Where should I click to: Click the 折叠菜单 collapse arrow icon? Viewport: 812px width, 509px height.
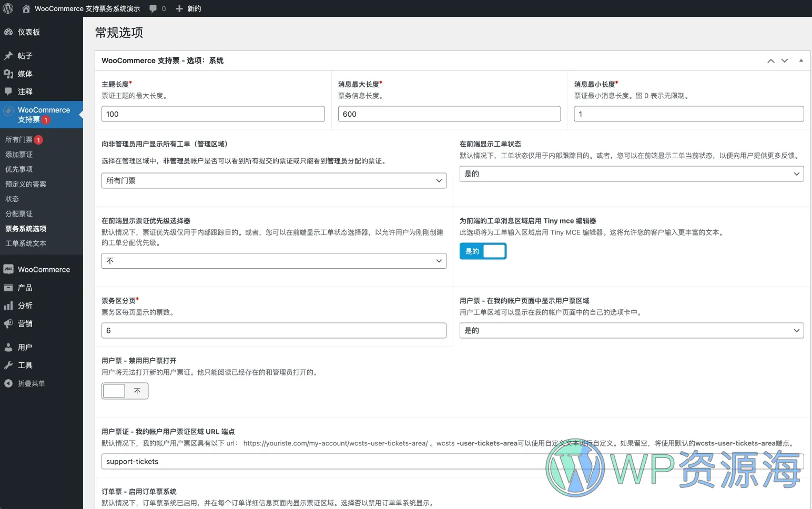pos(8,383)
